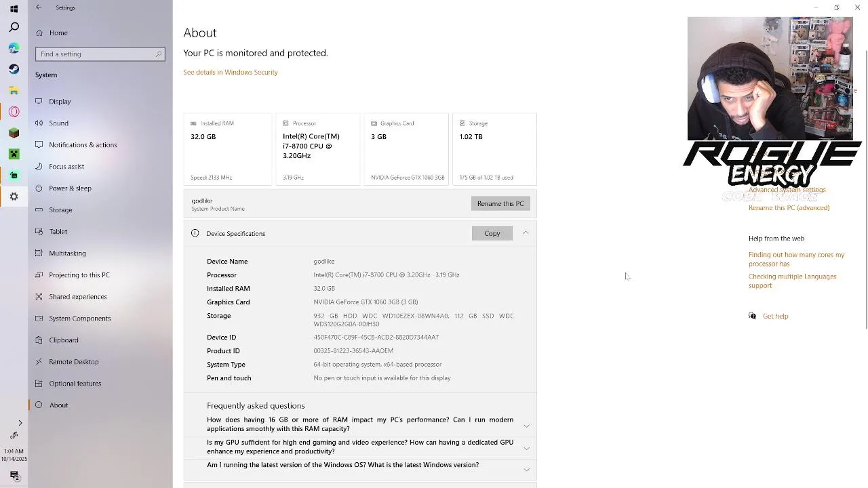Select Clipboard in the sidebar

coord(64,340)
